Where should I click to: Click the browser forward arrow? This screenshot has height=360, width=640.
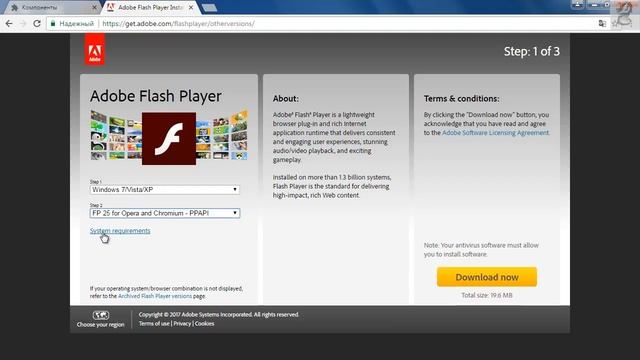coord(23,24)
